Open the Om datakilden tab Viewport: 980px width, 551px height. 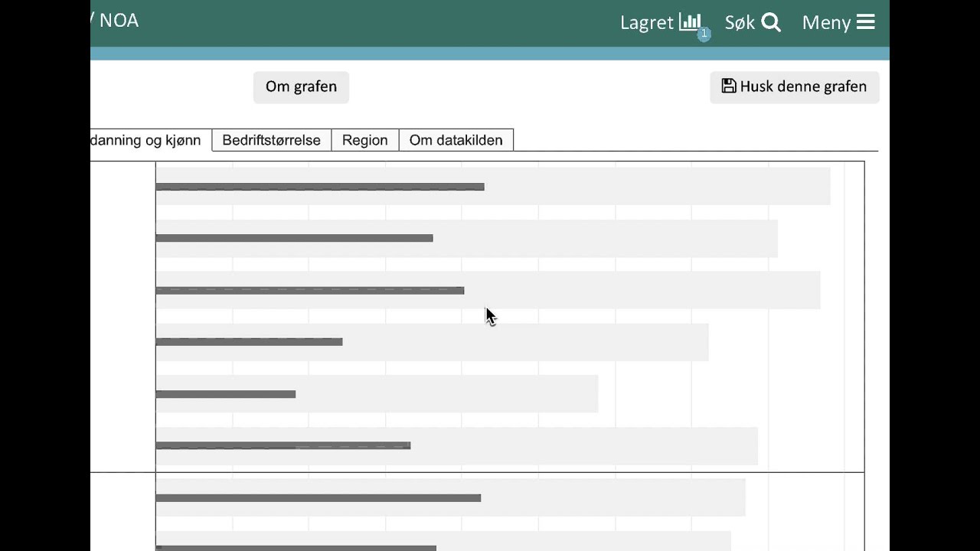456,140
